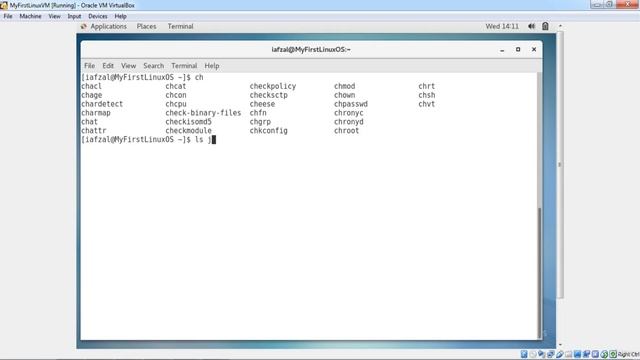Minimize the iafzal terminal window
Image resolution: width=640 pixels, height=360 pixels.
502,50
